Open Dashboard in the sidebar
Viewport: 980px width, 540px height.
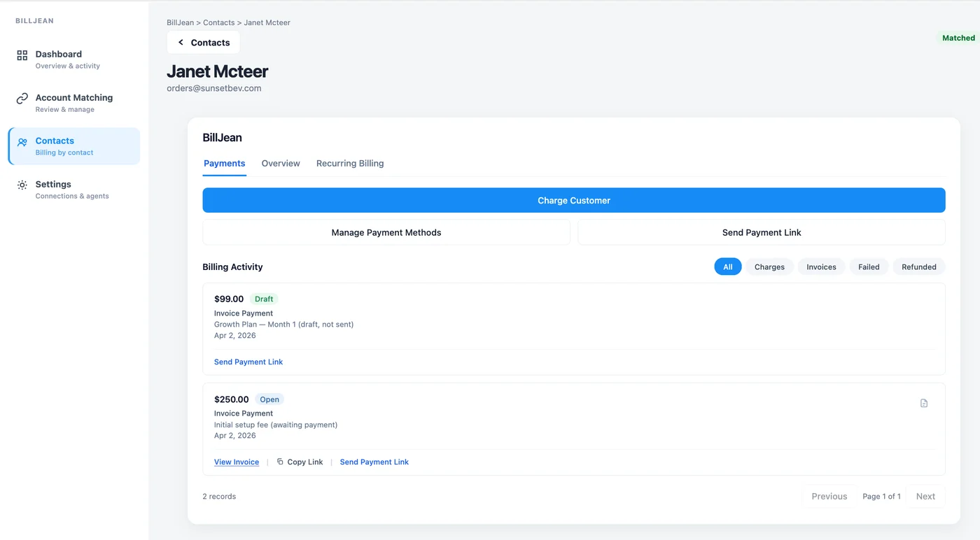click(73, 59)
